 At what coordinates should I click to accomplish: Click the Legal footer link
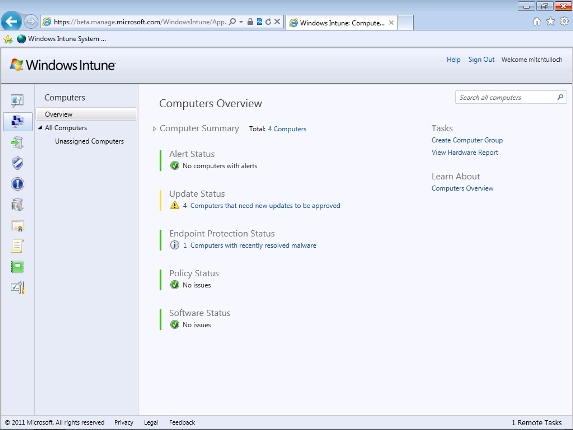coord(151,422)
